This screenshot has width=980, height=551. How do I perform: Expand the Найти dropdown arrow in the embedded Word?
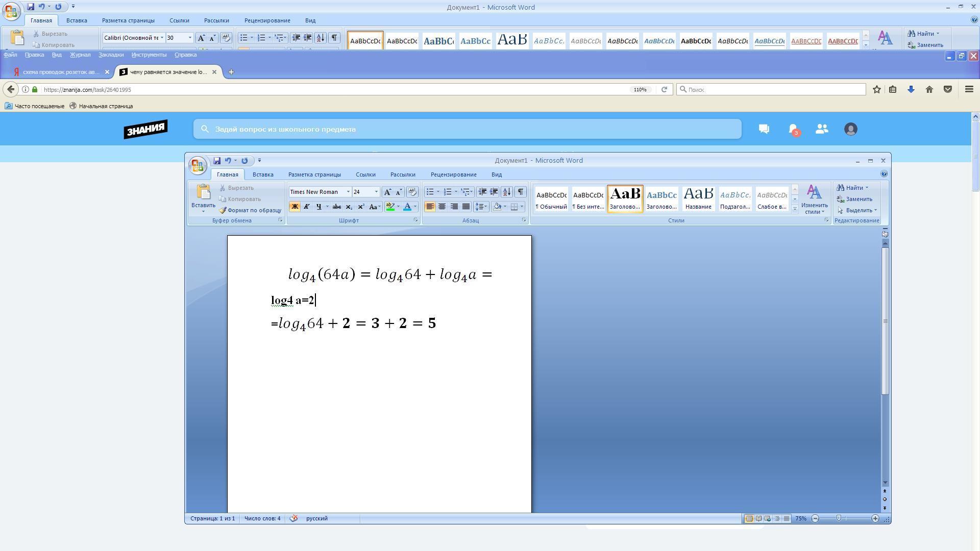point(866,188)
